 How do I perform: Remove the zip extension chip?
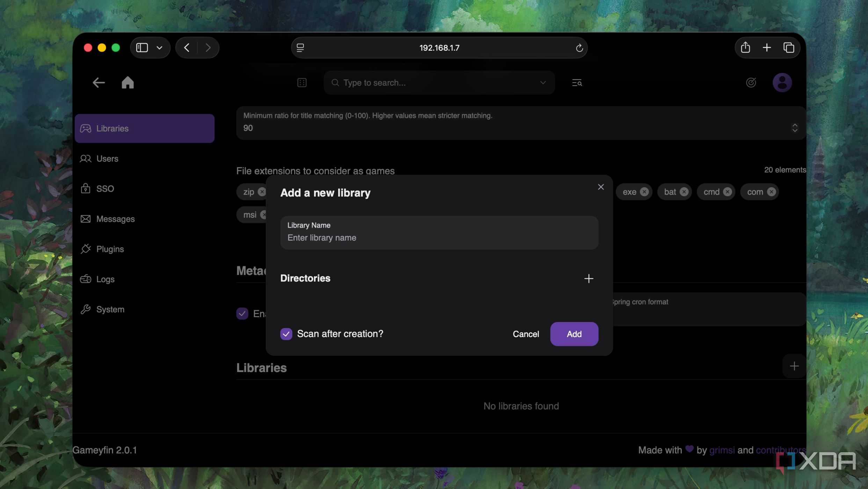point(262,192)
